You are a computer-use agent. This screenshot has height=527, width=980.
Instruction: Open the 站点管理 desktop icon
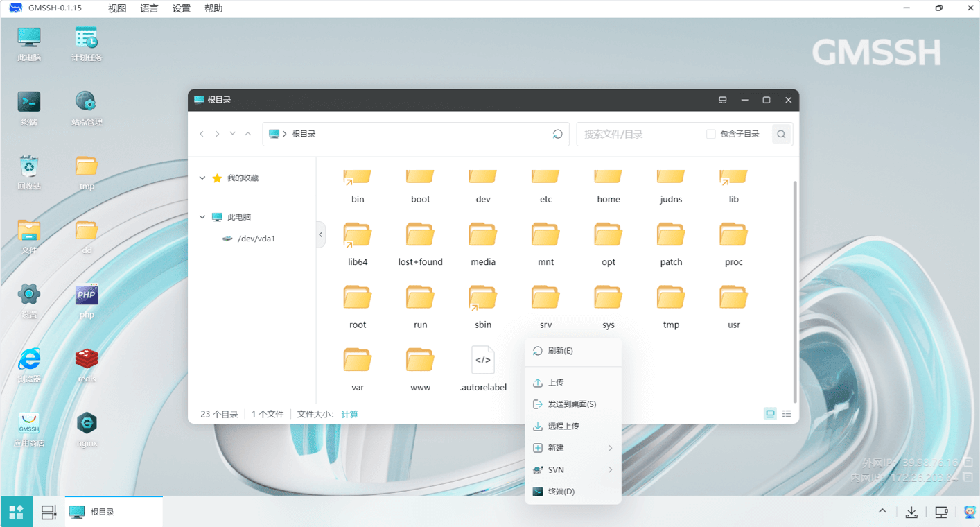[x=87, y=103]
